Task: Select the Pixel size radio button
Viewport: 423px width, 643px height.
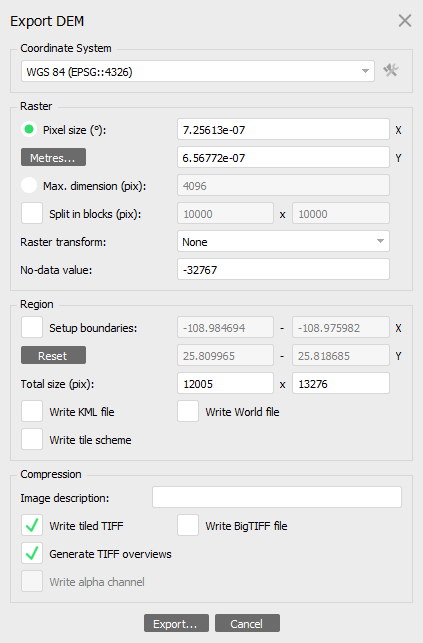Action: tap(29, 130)
